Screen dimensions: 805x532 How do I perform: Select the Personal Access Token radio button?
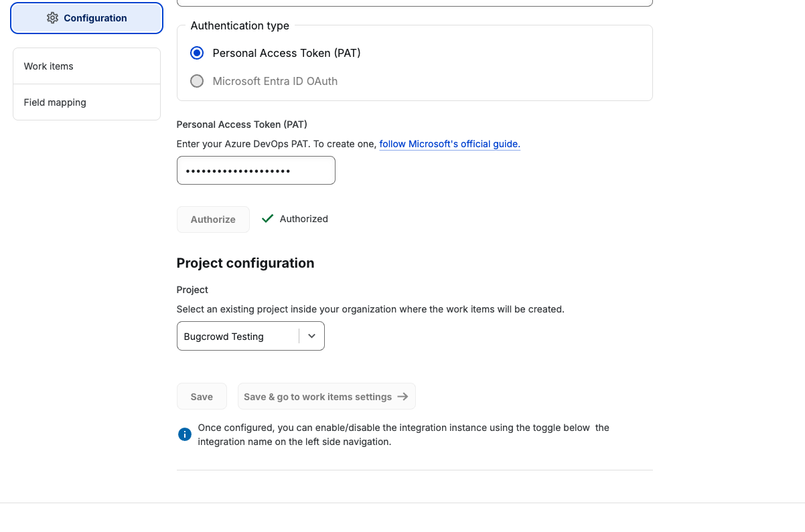(x=197, y=53)
